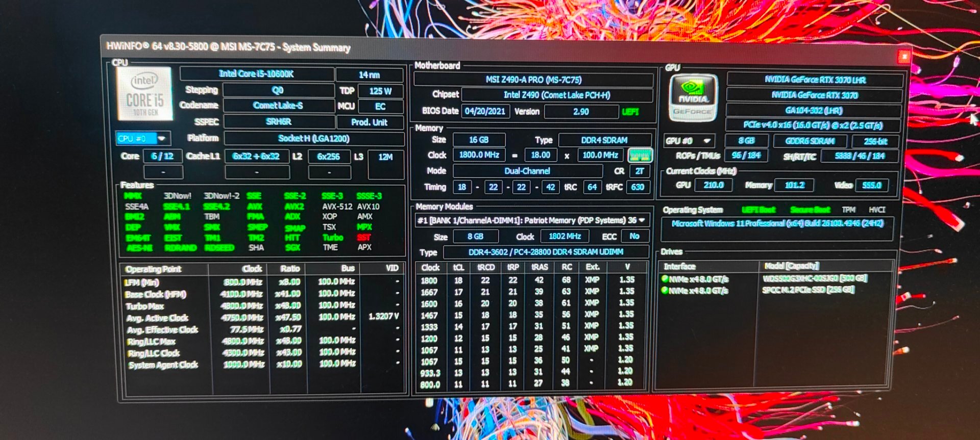
Task: Select the Intel Core i5-10600K name field
Action: pyautogui.click(x=257, y=74)
